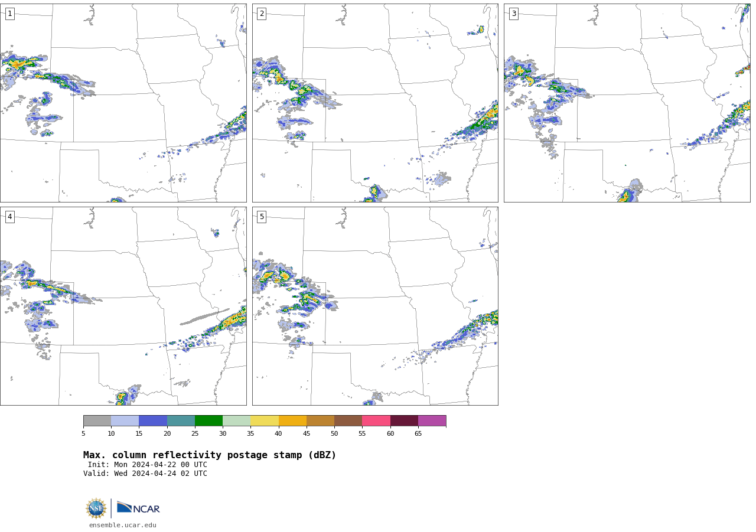Click the 'Init: Mon 2024-04-22 00 UTC' line
756x532 pixels.
pyautogui.click(x=148, y=465)
